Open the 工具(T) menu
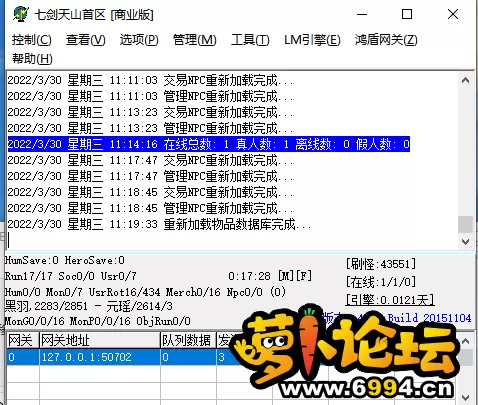Viewport: 478px width, 405px height. click(x=250, y=40)
